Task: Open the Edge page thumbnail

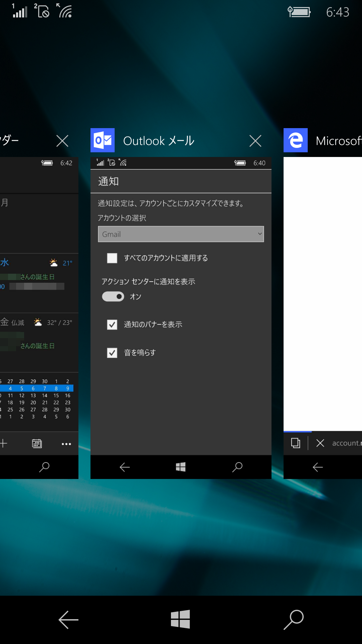Action: (x=323, y=294)
